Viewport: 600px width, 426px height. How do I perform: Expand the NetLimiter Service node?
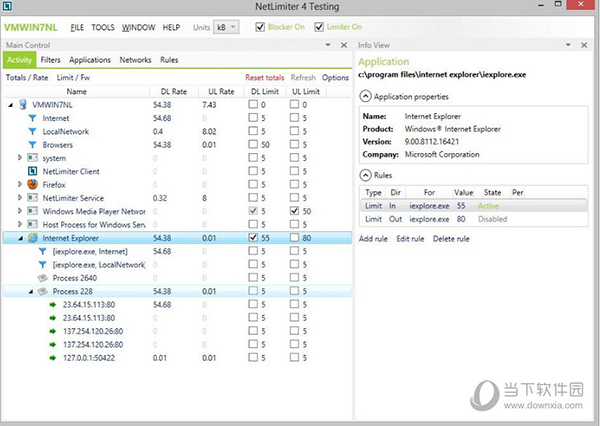20,197
